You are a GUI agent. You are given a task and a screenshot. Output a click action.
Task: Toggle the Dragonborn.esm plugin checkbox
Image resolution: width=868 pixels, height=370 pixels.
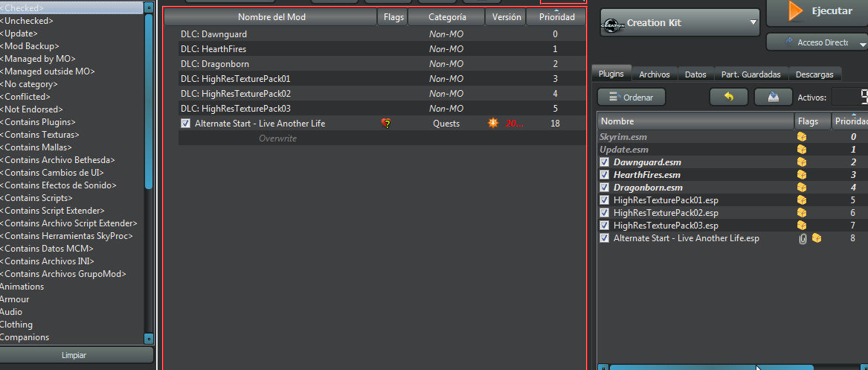coord(605,188)
